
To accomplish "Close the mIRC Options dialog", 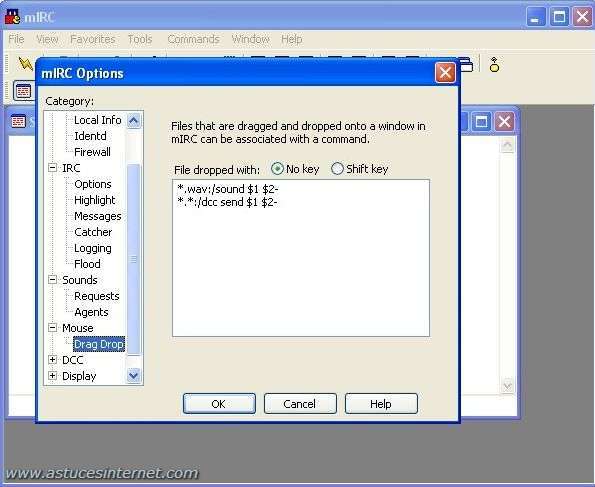I will pyautogui.click(x=445, y=73).
